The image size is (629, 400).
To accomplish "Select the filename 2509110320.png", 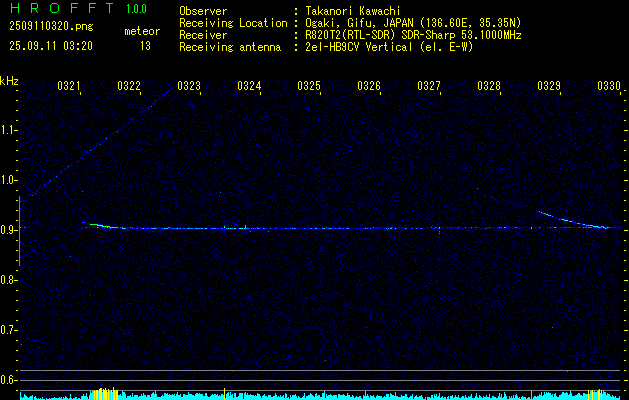I will coord(51,26).
